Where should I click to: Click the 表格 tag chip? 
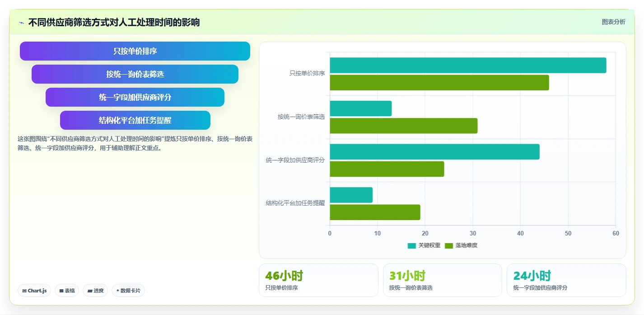[x=67, y=291]
